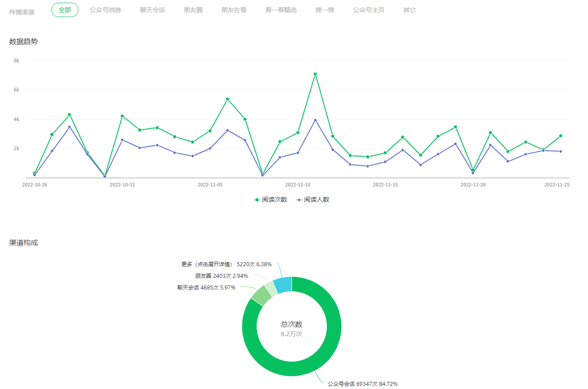Open the 其它 channel tab
588x389 pixels.
coord(409,10)
